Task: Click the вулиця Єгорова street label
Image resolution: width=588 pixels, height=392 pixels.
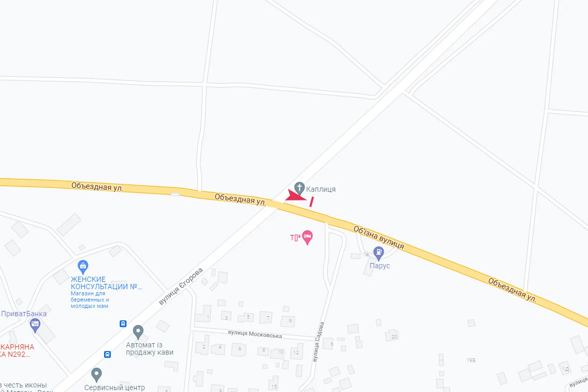Action: [181, 286]
